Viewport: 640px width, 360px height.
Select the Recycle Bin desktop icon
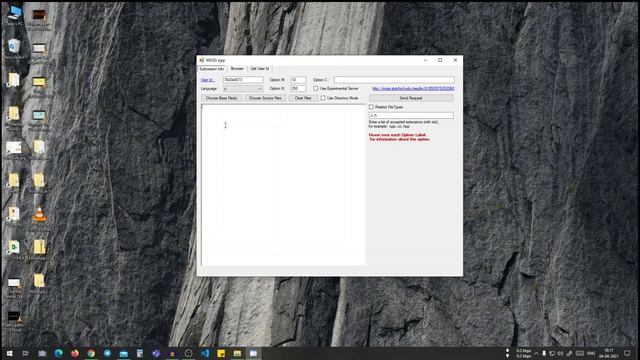14,50
